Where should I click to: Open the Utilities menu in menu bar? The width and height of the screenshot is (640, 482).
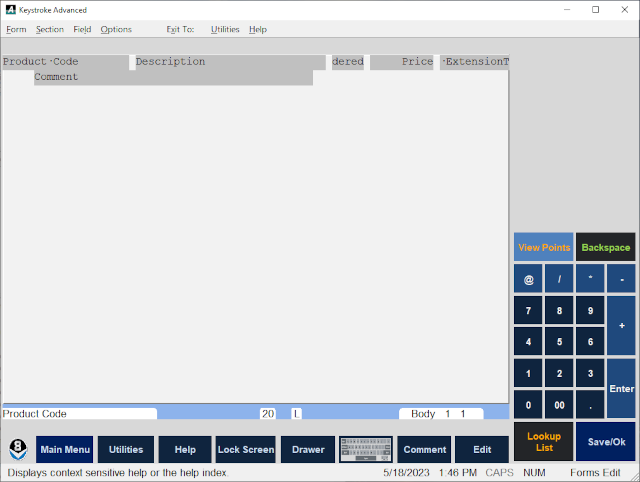tap(225, 29)
